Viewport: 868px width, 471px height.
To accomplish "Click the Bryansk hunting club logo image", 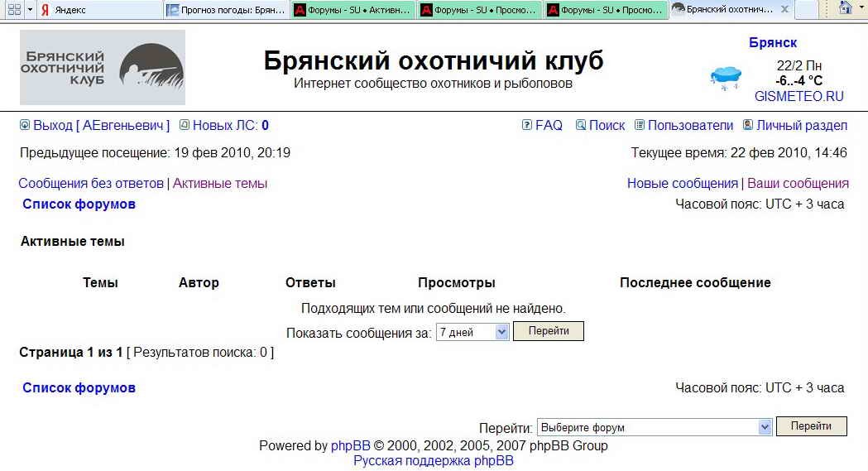I will click(x=103, y=68).
